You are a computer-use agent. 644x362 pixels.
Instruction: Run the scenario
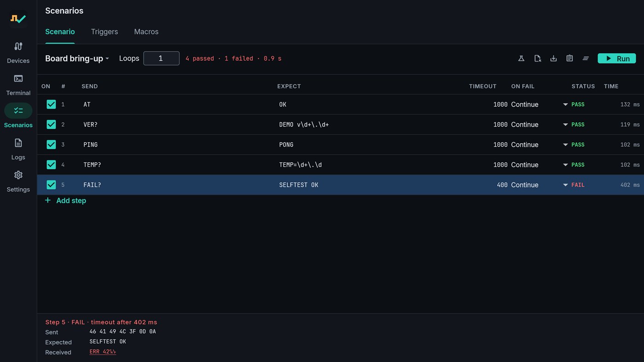tap(617, 58)
